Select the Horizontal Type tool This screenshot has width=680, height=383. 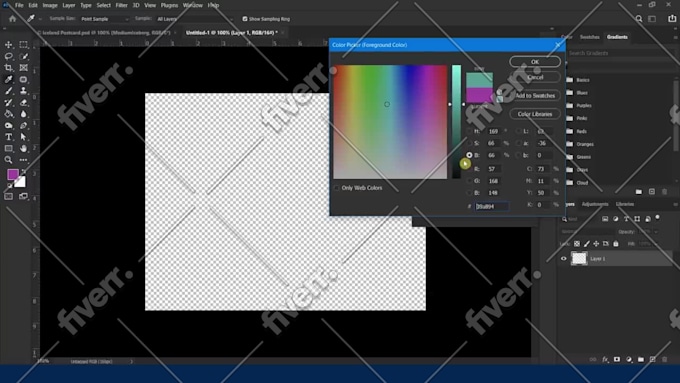pos(8,137)
